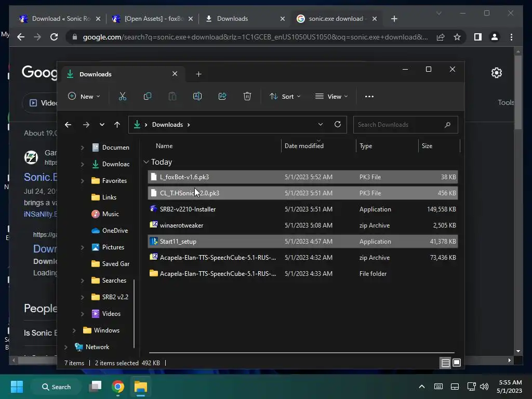Click the Chrome address bar URL
Image resolution: width=532 pixels, height=399 pixels.
tap(255, 37)
